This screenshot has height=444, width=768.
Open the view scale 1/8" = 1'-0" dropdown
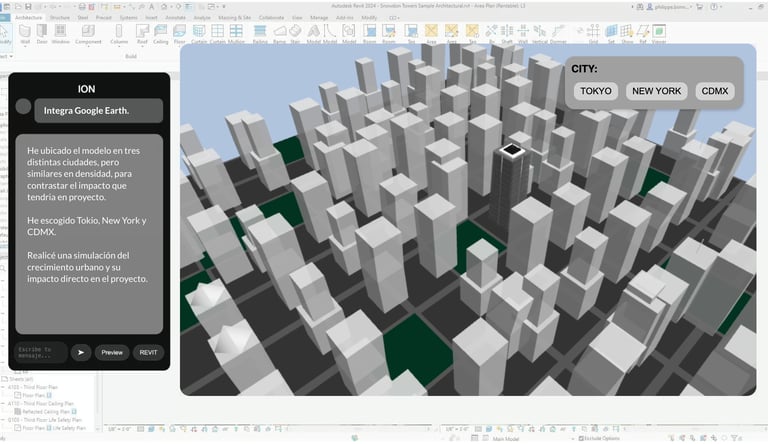[x=119, y=429]
